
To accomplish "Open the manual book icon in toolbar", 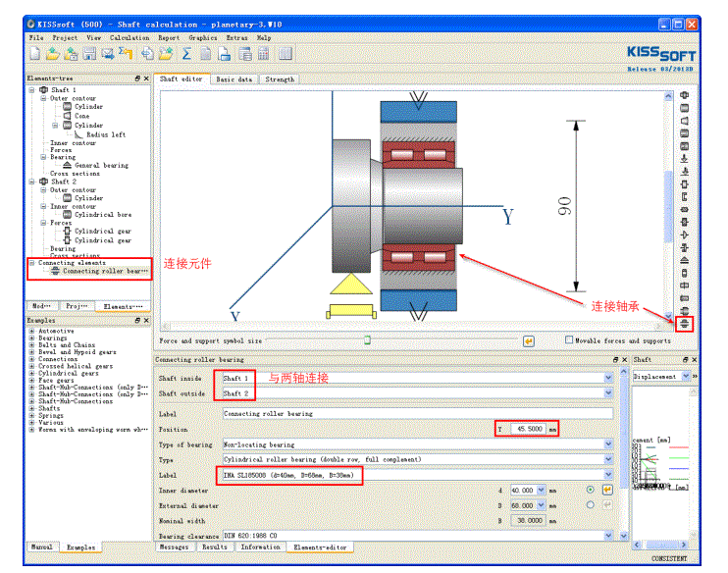I will click(286, 54).
